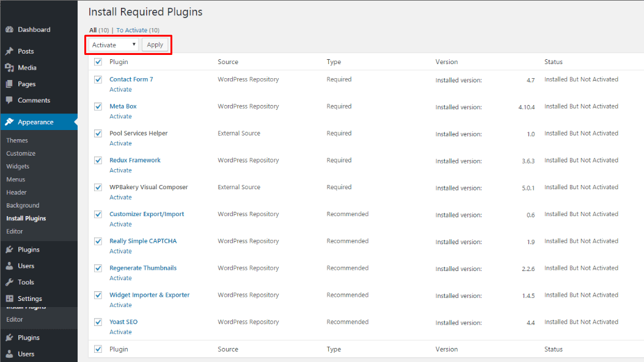Activate the Contact Form 7 plugin
Image resolution: width=644 pixels, height=362 pixels.
point(120,90)
